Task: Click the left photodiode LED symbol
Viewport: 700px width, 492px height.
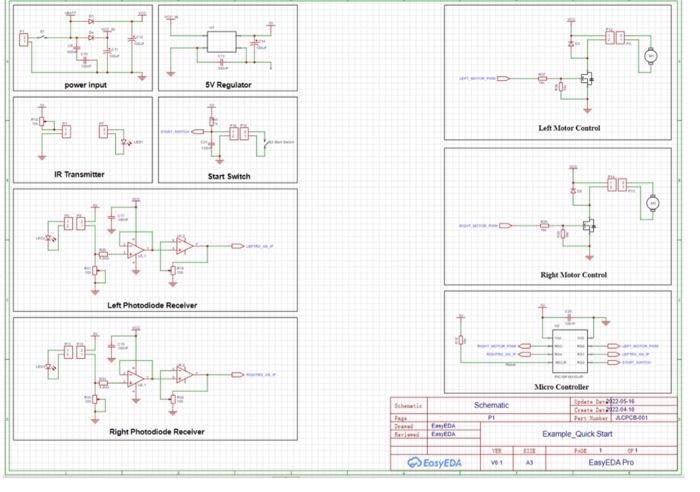Action: (52, 239)
